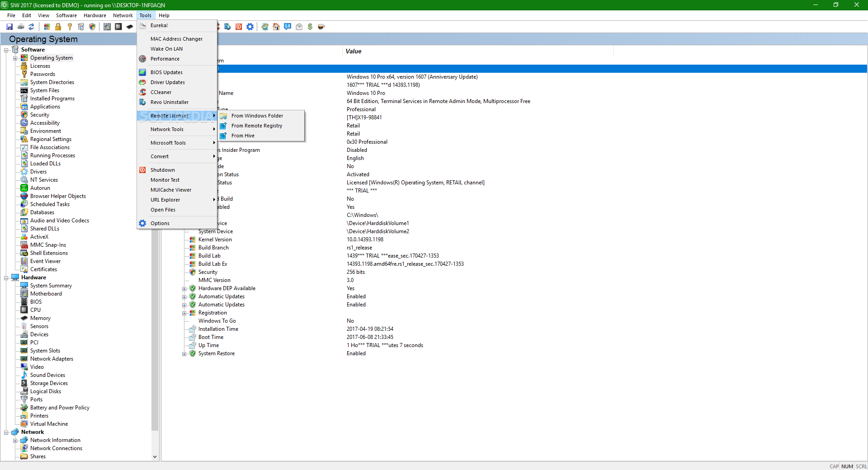Click the Driver Updates menu icon

[x=142, y=82]
